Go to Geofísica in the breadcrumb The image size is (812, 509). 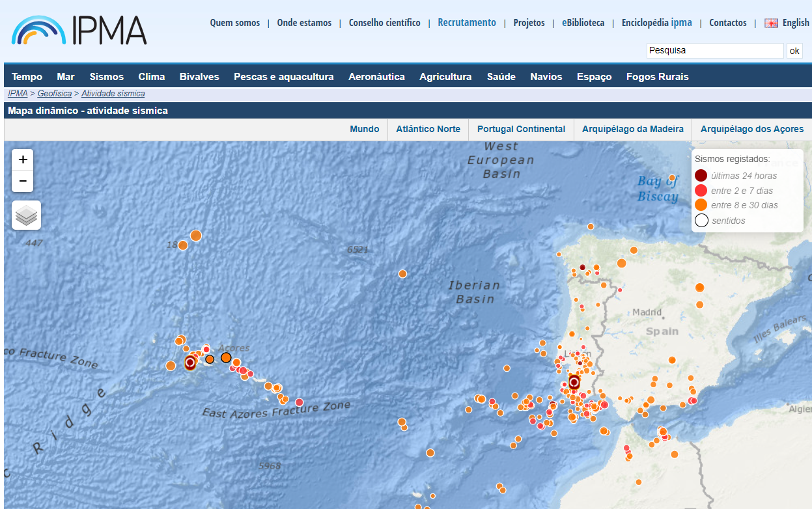click(55, 94)
